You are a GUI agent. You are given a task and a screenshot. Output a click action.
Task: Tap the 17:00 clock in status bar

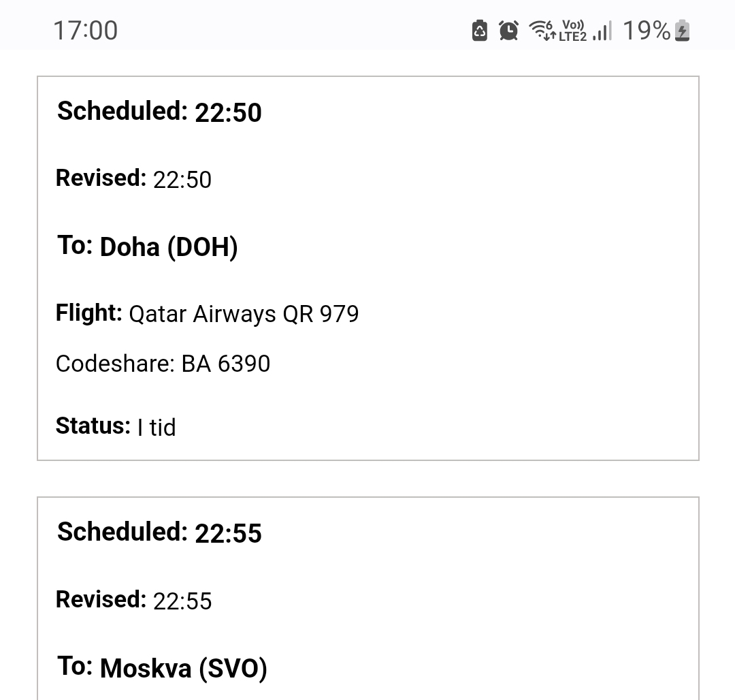85,31
